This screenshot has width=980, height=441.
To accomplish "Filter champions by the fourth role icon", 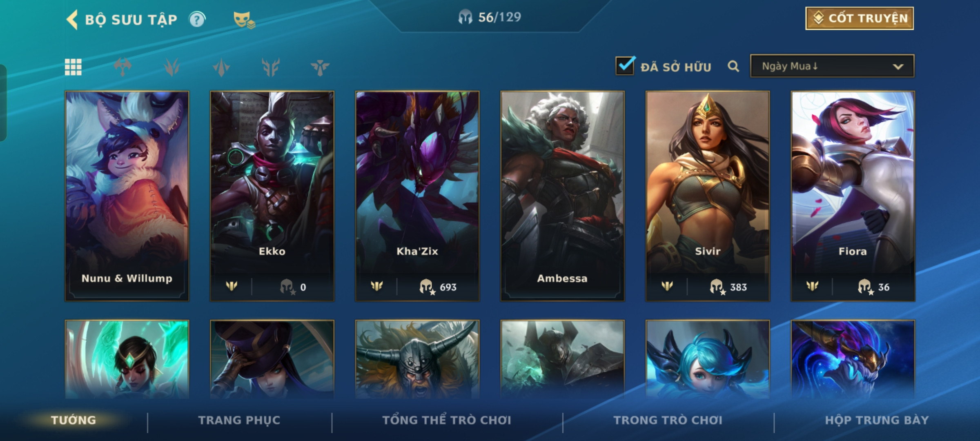I will pyautogui.click(x=271, y=67).
